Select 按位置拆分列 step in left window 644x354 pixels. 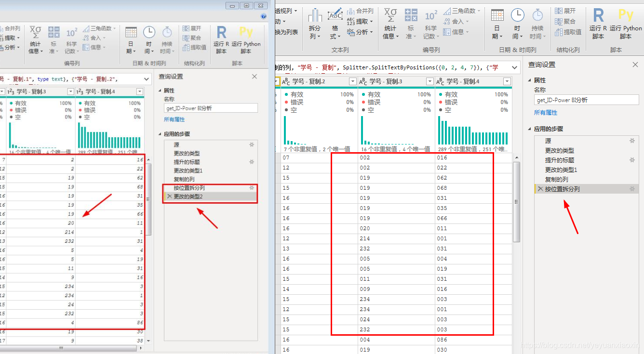tap(211, 188)
